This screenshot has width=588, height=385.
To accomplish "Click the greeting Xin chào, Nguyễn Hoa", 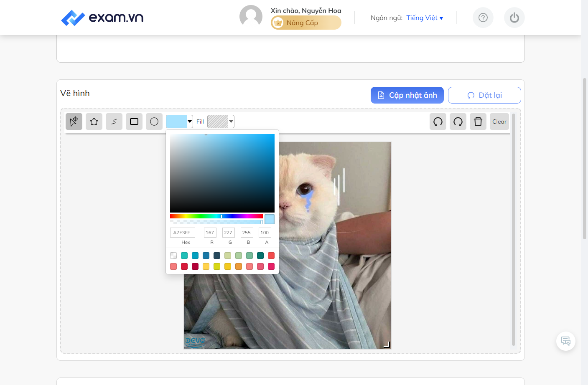I will [306, 10].
